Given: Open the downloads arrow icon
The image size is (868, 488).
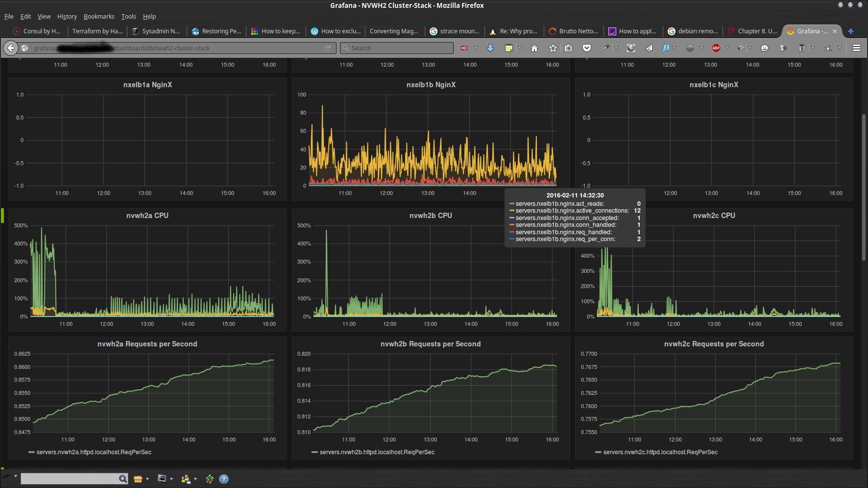Looking at the screenshot, I should click(490, 48).
